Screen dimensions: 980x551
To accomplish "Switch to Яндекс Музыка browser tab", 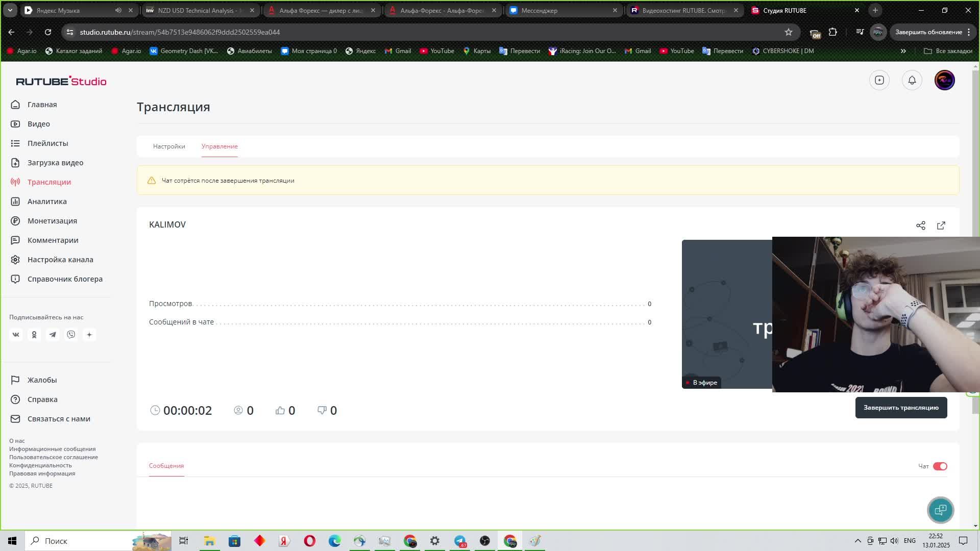I will point(78,10).
